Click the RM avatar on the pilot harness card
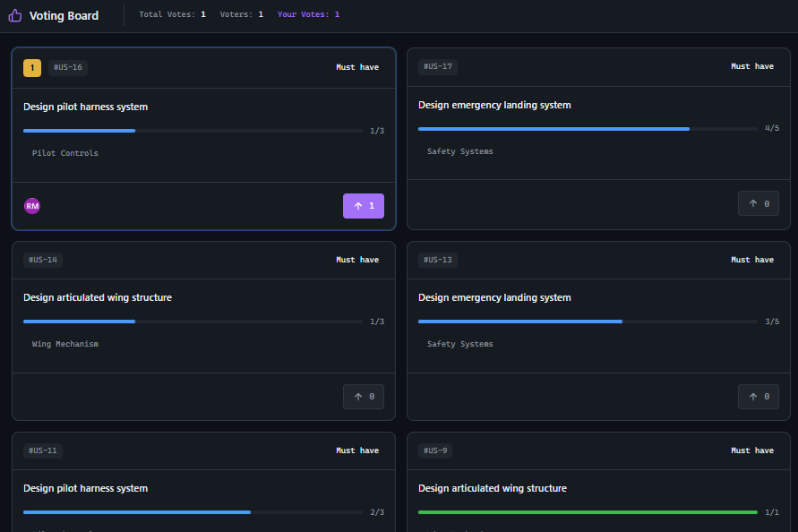The width and height of the screenshot is (798, 532). coord(32,205)
